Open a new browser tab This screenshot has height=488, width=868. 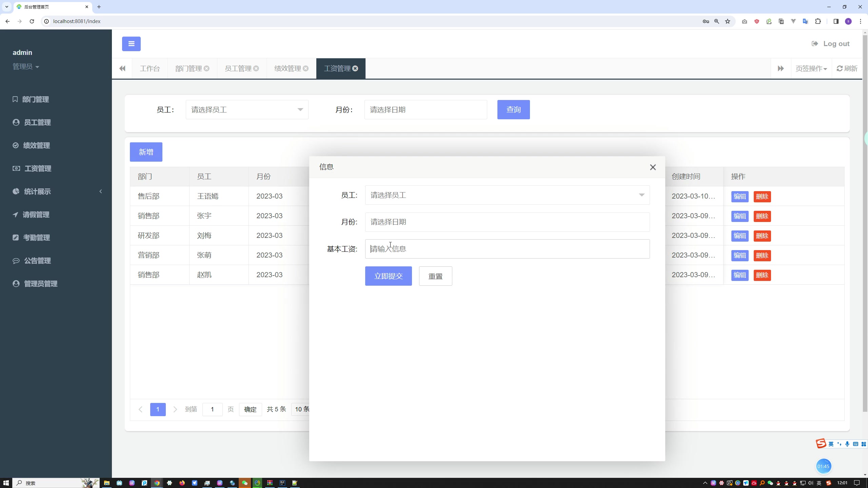pyautogui.click(x=99, y=7)
